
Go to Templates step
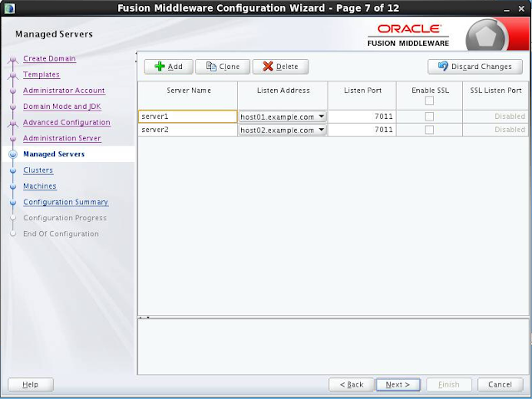[42, 75]
